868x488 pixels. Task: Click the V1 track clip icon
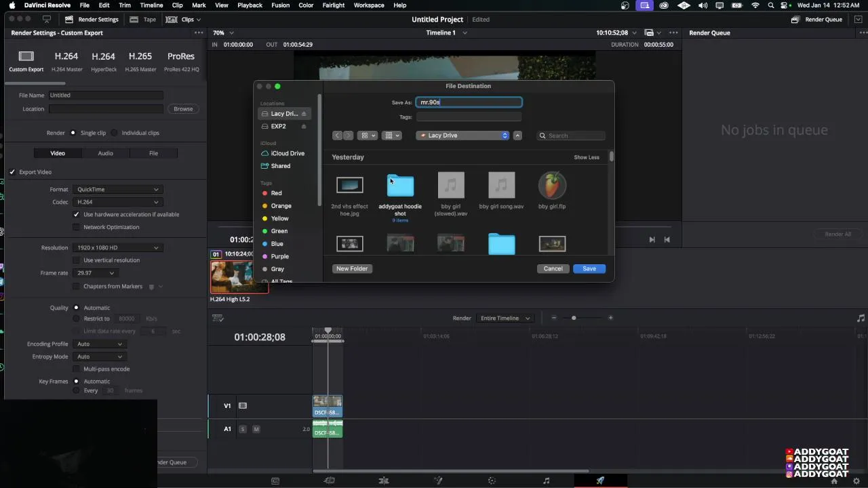click(243, 406)
